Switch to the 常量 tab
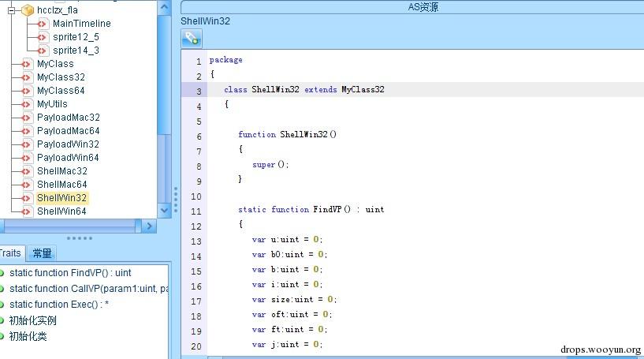This screenshot has height=359, width=644. point(42,253)
